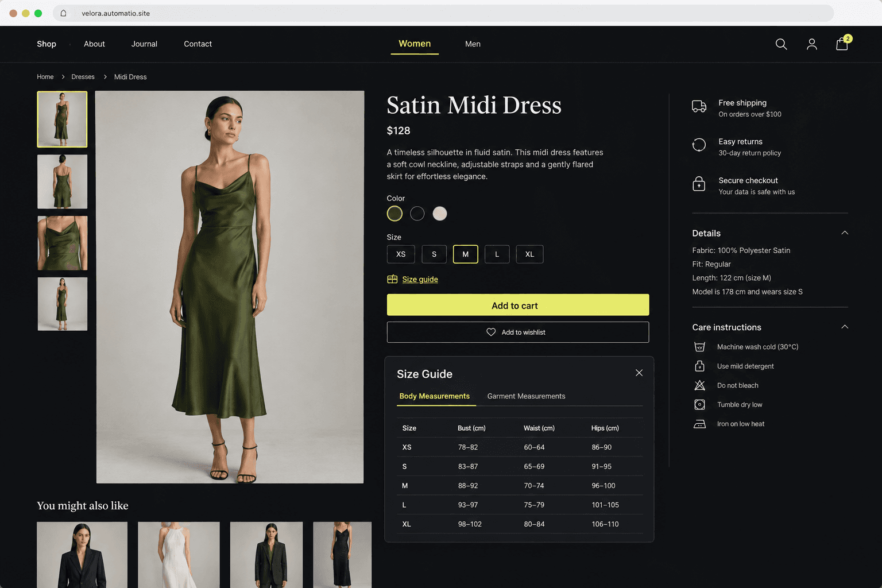Viewport: 882px width, 588px height.
Task: Click the Do not bleach icon
Action: 699,385
